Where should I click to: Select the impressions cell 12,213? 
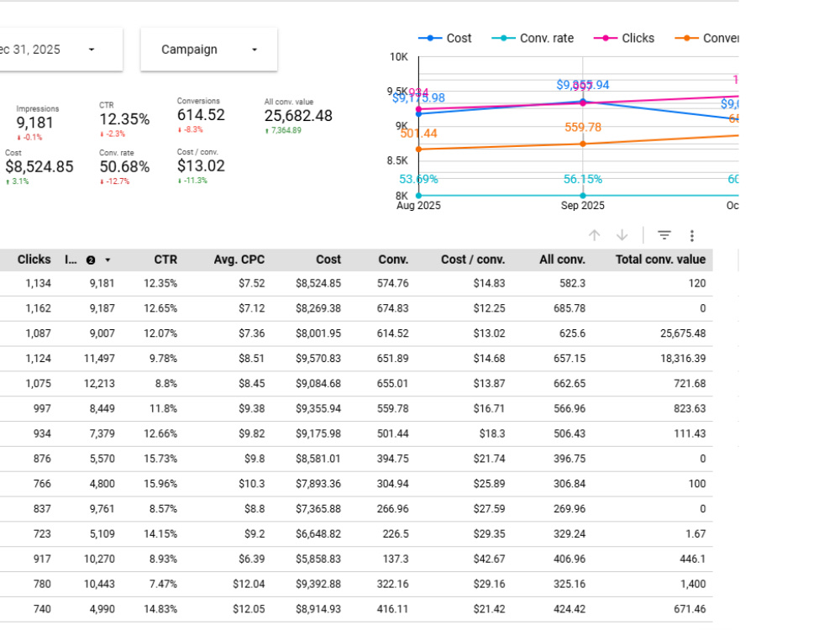click(x=99, y=384)
